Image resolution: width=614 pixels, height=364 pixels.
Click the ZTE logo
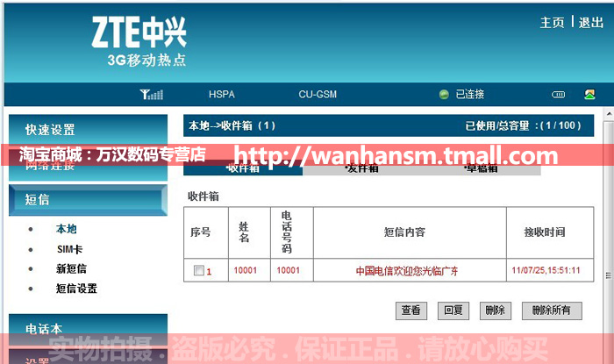click(139, 35)
